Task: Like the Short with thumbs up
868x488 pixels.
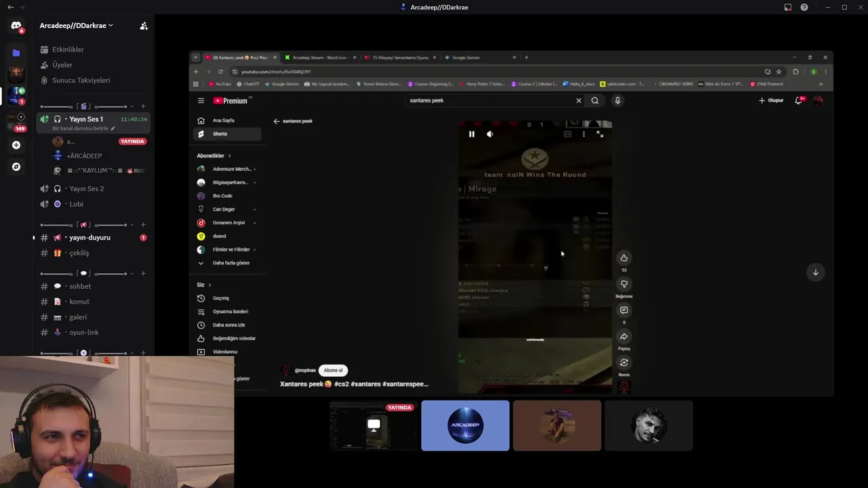Action: (x=624, y=258)
